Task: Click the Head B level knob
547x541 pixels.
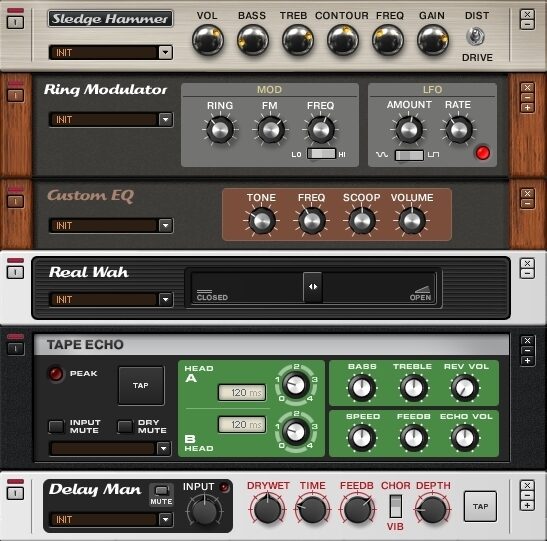Action: click(295, 432)
